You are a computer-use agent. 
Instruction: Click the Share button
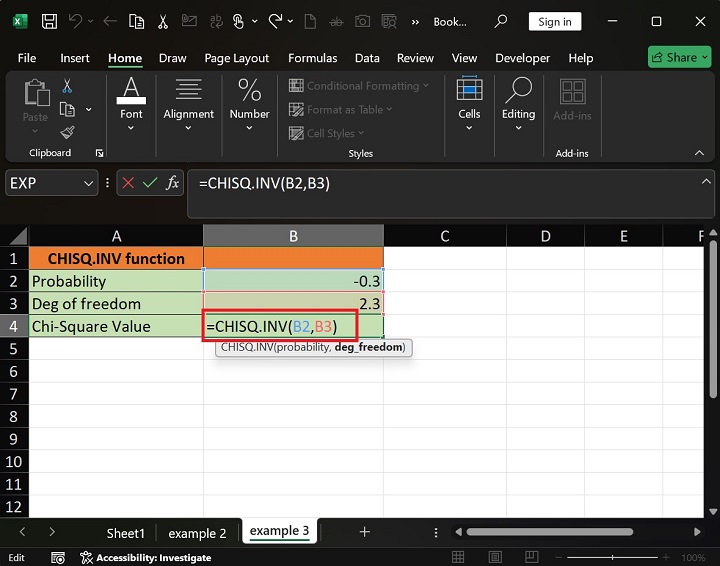tap(679, 57)
